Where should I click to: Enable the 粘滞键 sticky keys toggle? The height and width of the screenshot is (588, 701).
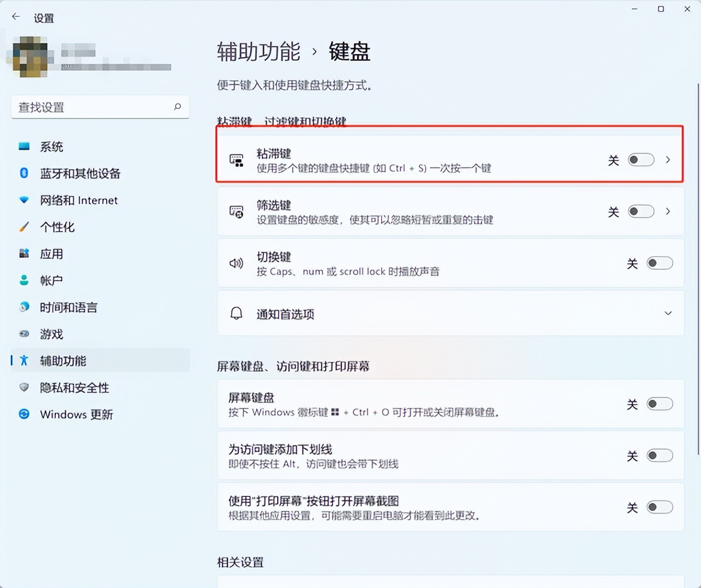[x=641, y=160]
